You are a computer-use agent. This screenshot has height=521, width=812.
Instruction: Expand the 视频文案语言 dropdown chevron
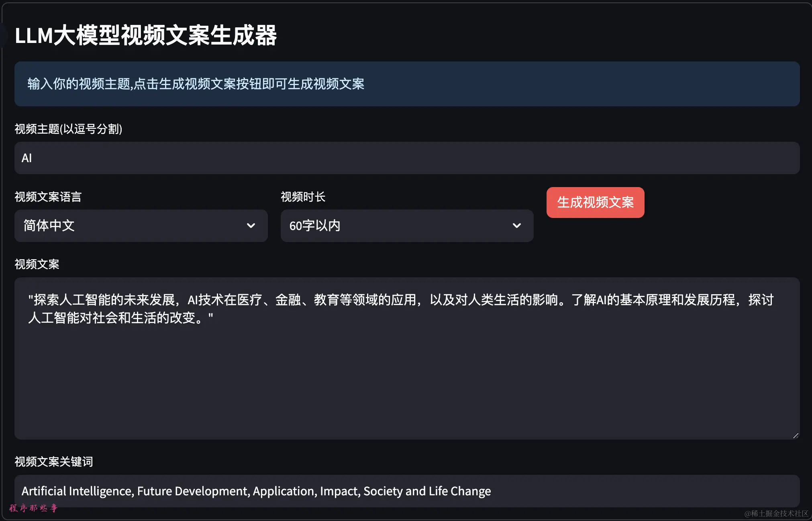pyautogui.click(x=251, y=226)
